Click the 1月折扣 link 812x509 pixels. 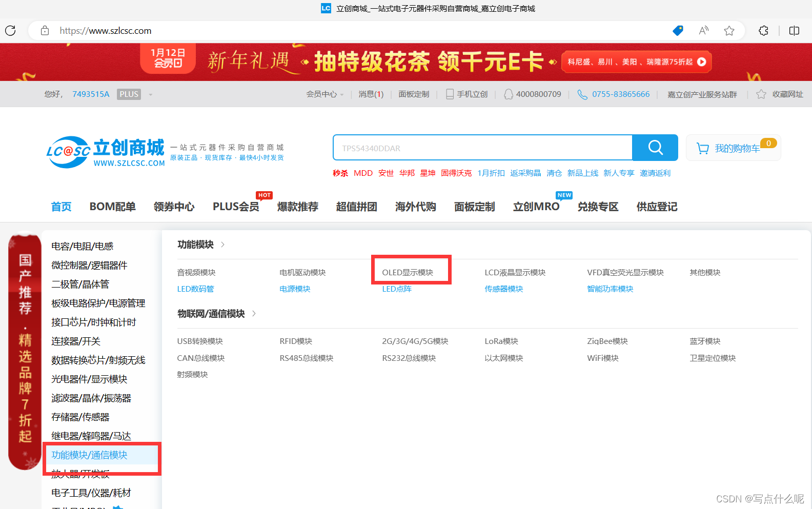coord(491,173)
